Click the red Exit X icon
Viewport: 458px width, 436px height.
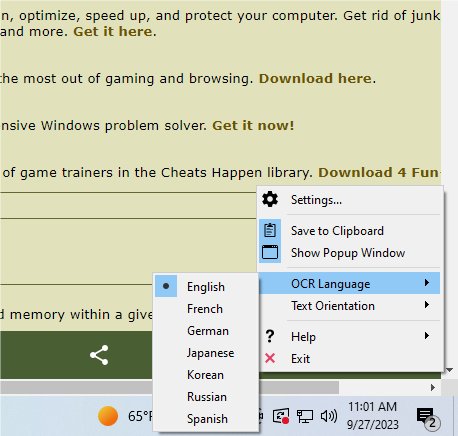270,358
